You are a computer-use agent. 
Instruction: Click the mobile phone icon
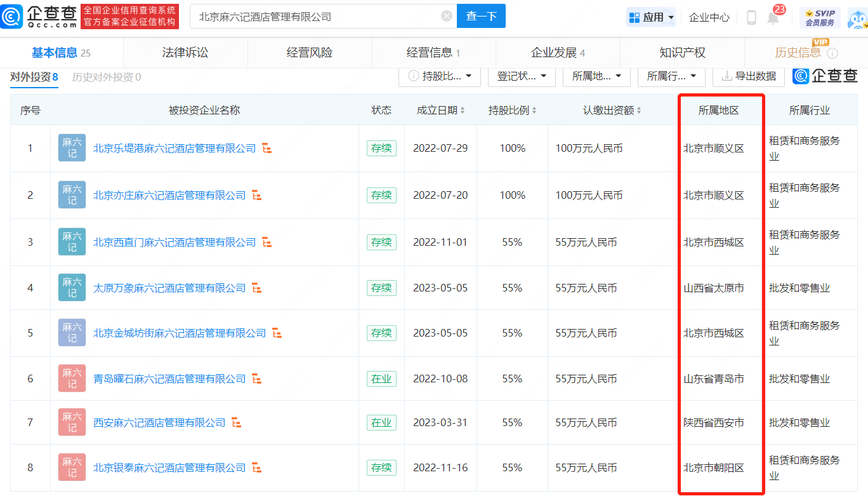tap(751, 17)
